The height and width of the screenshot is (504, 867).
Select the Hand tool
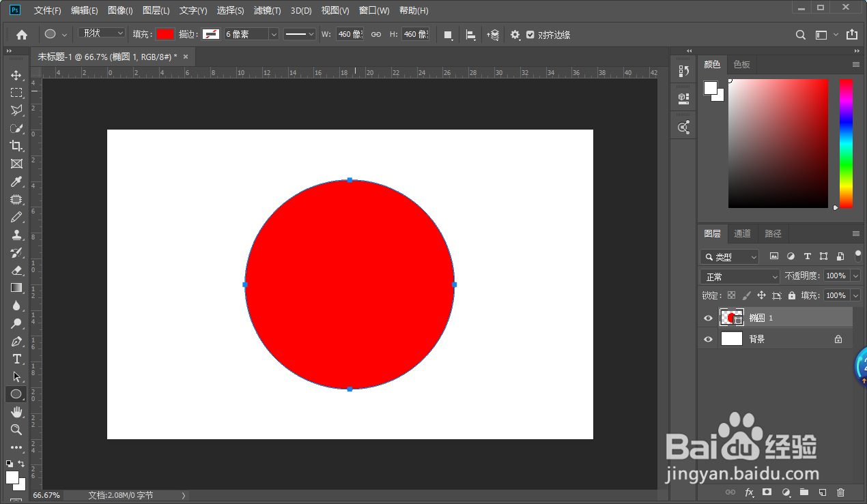(16, 412)
